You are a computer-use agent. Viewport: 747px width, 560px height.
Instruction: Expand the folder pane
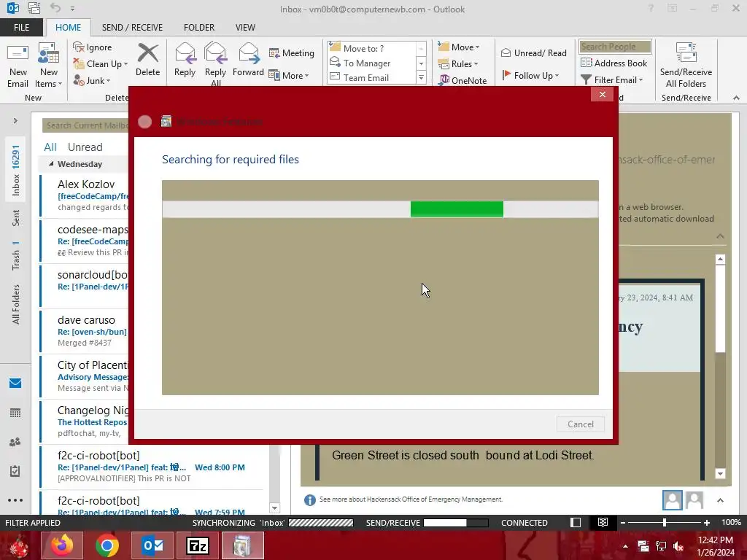click(x=15, y=121)
